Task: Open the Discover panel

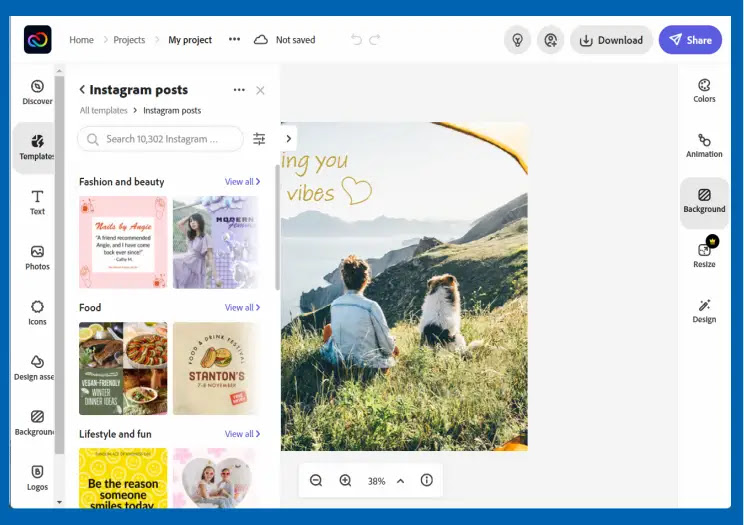Action: click(37, 93)
